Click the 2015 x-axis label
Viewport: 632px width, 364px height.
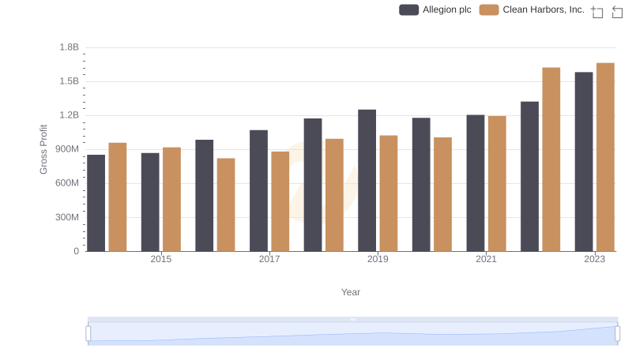pyautogui.click(x=161, y=259)
